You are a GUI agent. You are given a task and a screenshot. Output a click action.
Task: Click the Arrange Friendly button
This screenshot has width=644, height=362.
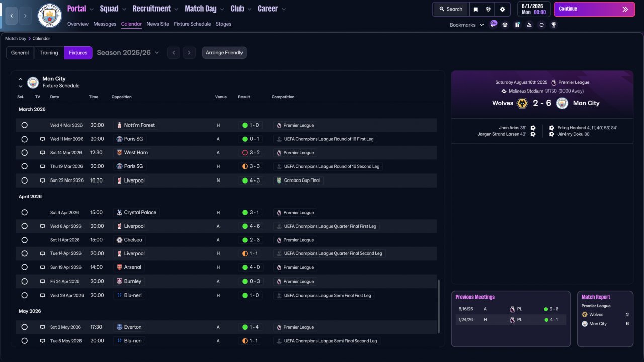pos(224,53)
